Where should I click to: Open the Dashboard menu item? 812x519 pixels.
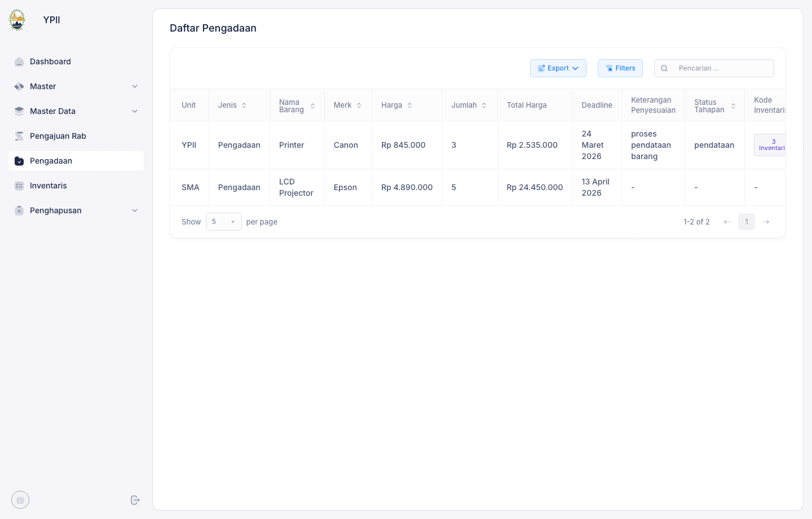(76, 61)
